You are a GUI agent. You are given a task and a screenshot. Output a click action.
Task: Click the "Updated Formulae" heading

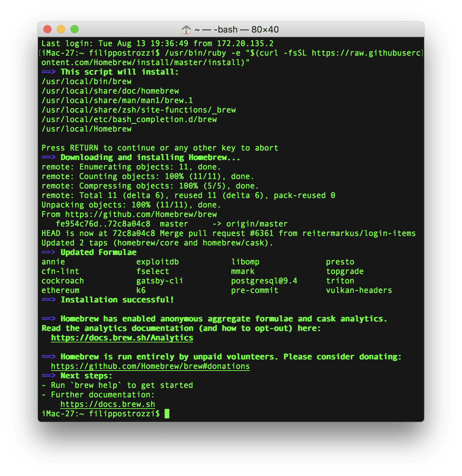(x=98, y=253)
